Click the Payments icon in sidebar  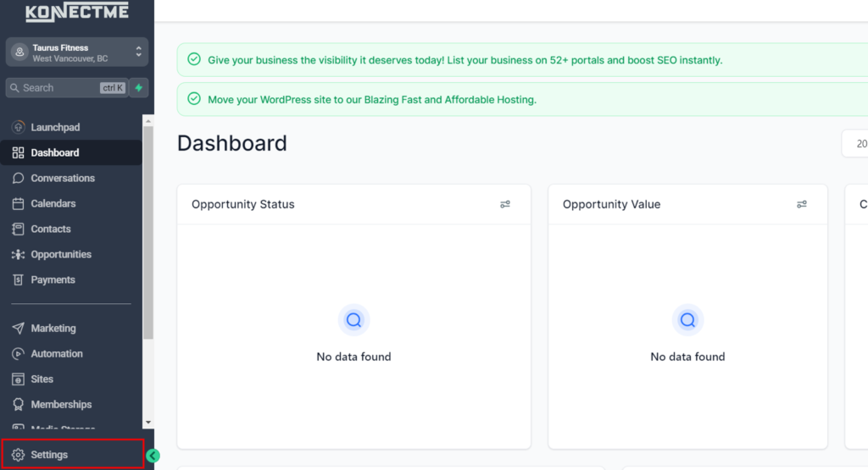pyautogui.click(x=18, y=279)
